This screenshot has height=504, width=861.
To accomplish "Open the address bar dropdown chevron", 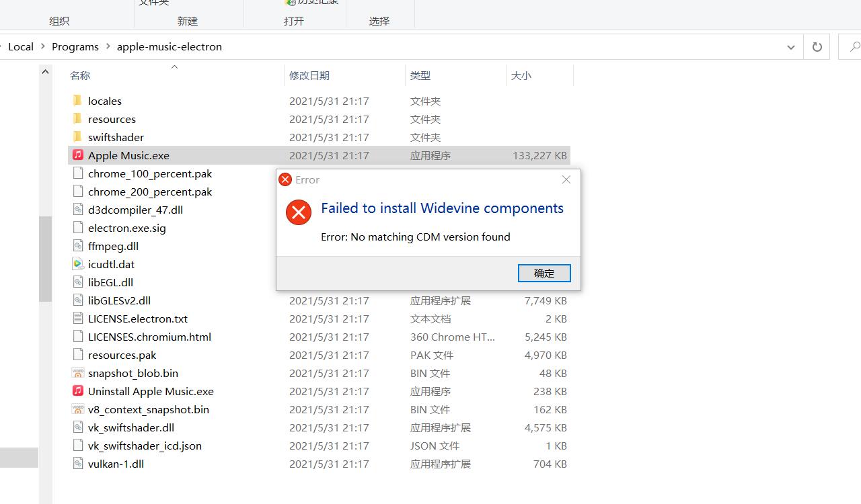I will [791, 46].
